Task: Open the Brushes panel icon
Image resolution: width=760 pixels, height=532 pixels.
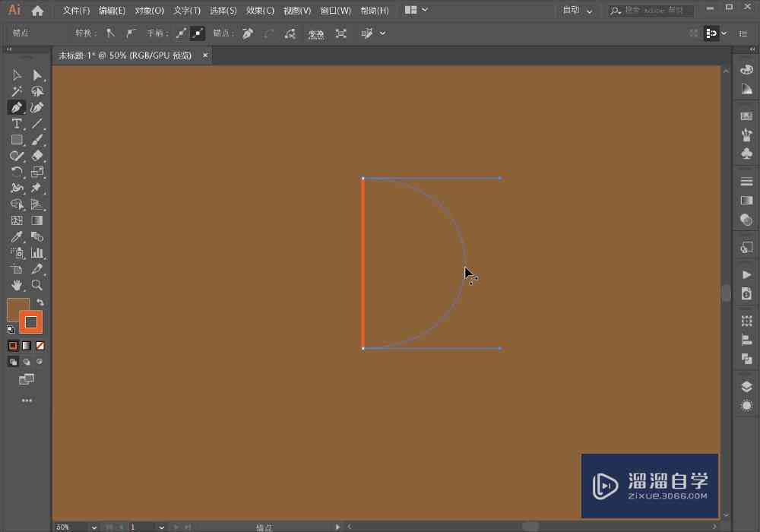Action: (x=746, y=135)
